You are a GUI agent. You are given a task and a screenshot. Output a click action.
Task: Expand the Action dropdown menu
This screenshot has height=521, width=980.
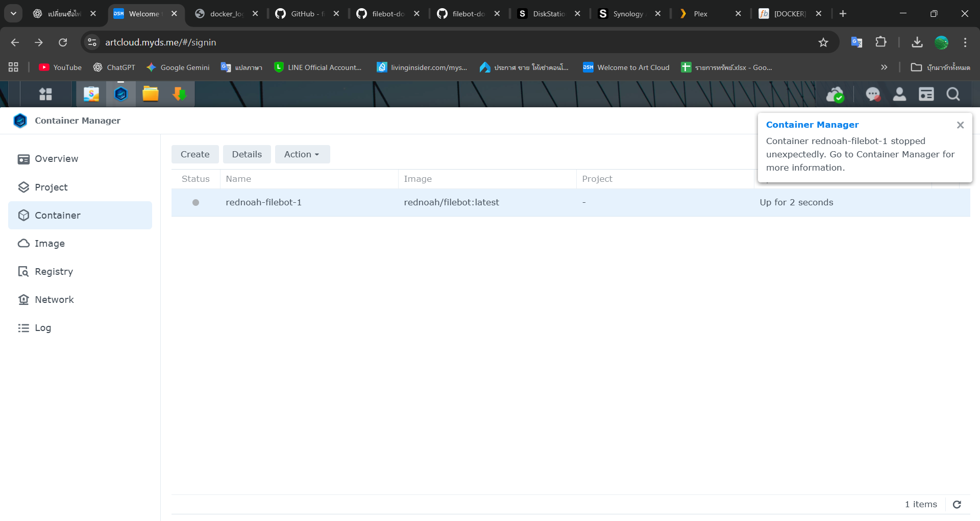302,154
